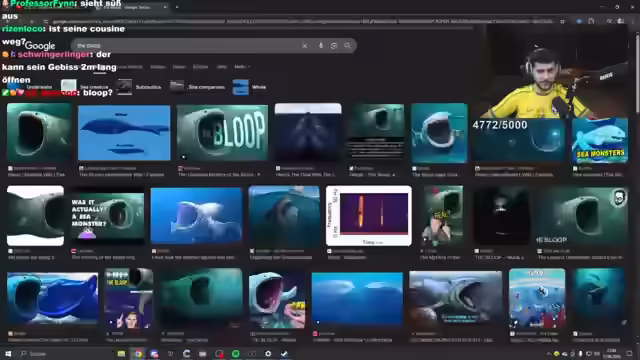This screenshot has width=640, height=360.
Task: Open the thumbnail with a man pointing up
Action: point(129,298)
